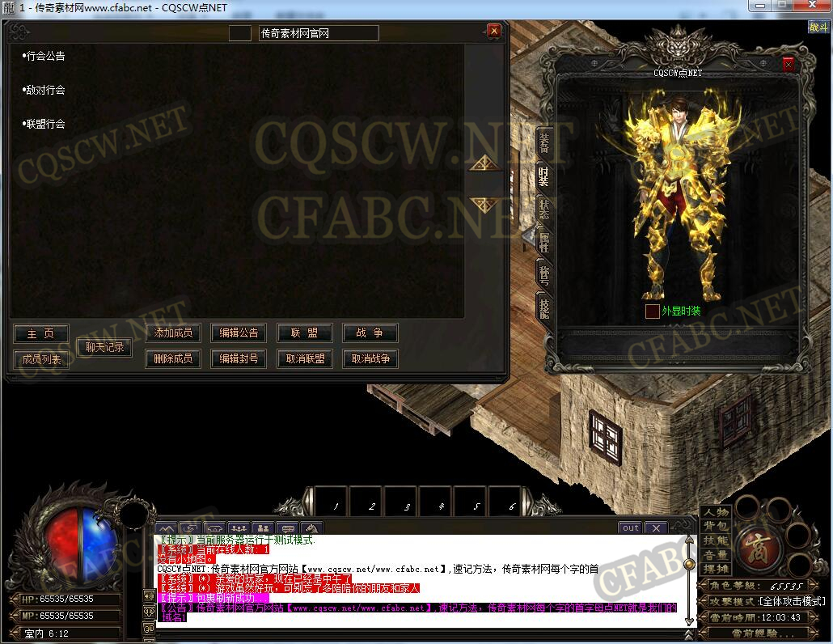Viewport: 833px width, 644px height.
Task: Open the 人物 menu entry
Action: click(x=716, y=511)
